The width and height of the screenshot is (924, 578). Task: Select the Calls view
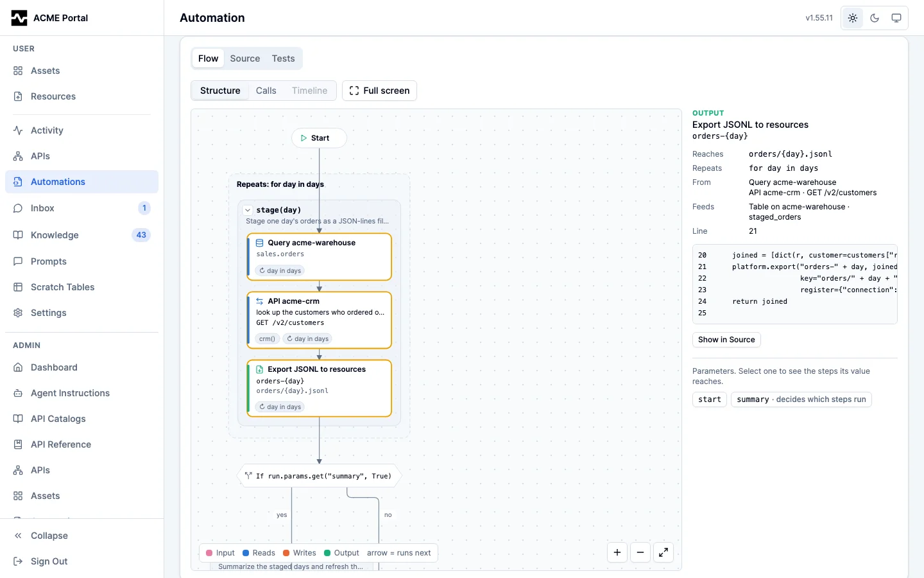click(x=266, y=91)
